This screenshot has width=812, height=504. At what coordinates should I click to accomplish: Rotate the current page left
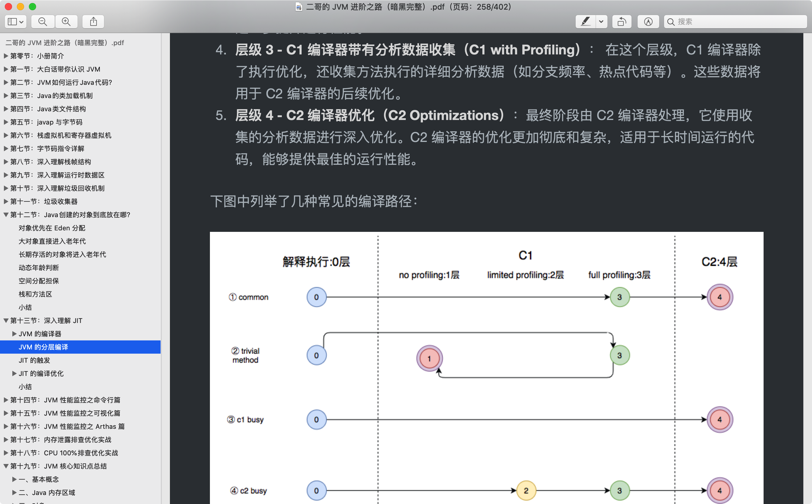pos(622,21)
